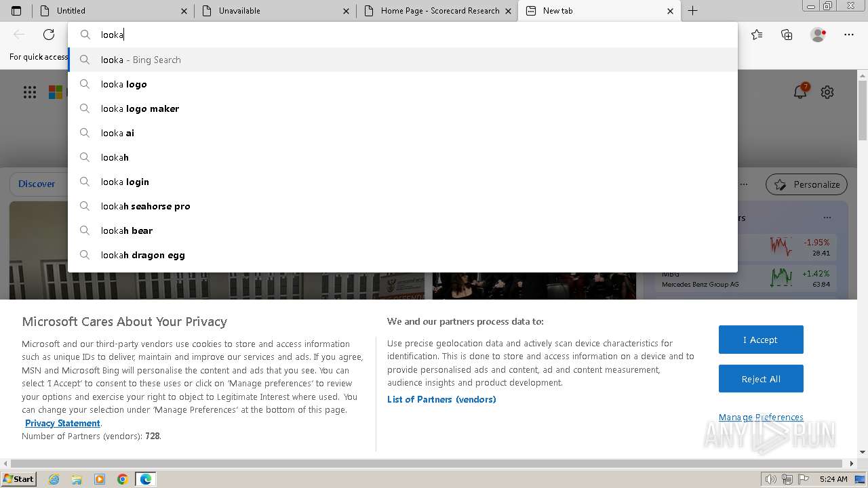
Task: Open the stocks card more options
Action: (827, 218)
